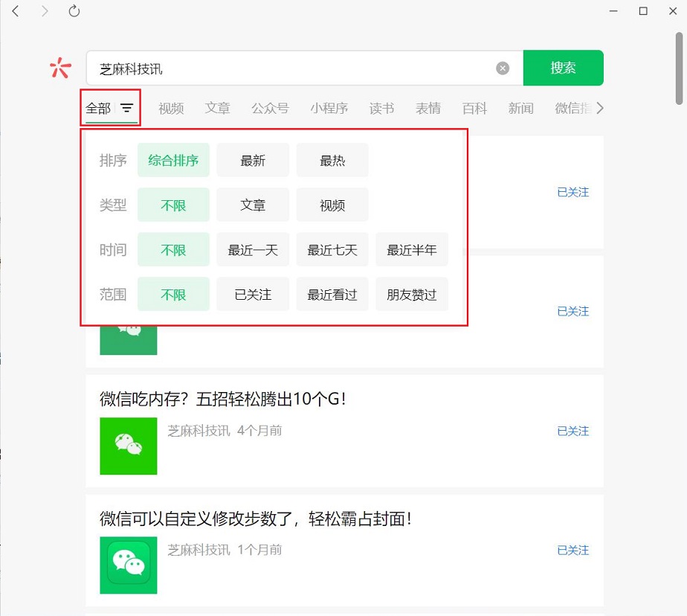Maximize the search window
The image size is (687, 616).
click(x=643, y=11)
